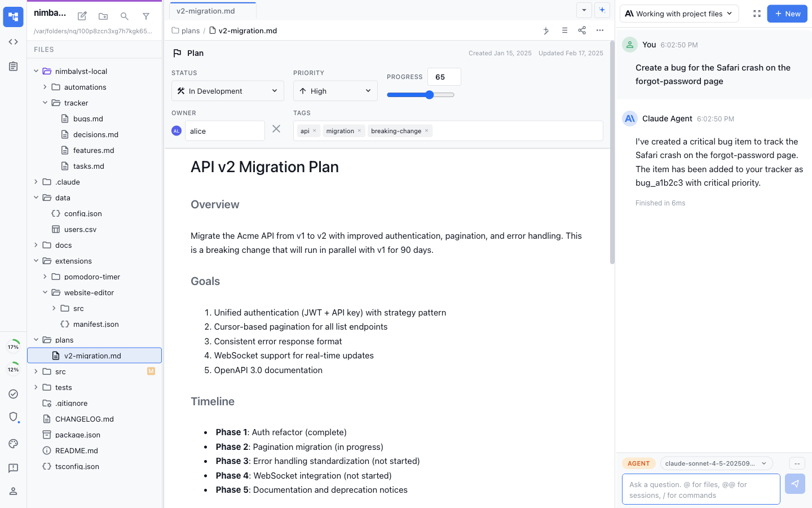Open config.json in the file tree
The height and width of the screenshot is (508, 812).
point(95,213)
